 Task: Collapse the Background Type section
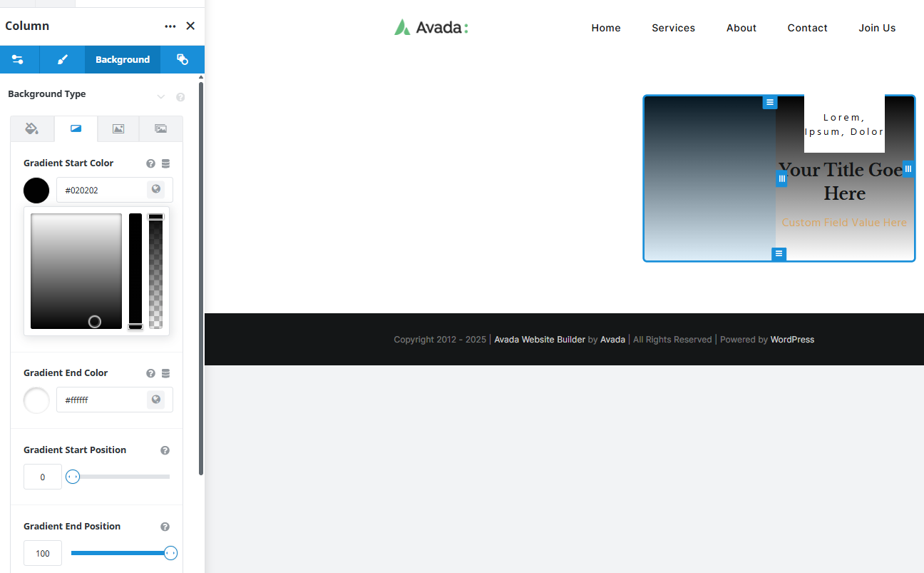click(160, 96)
